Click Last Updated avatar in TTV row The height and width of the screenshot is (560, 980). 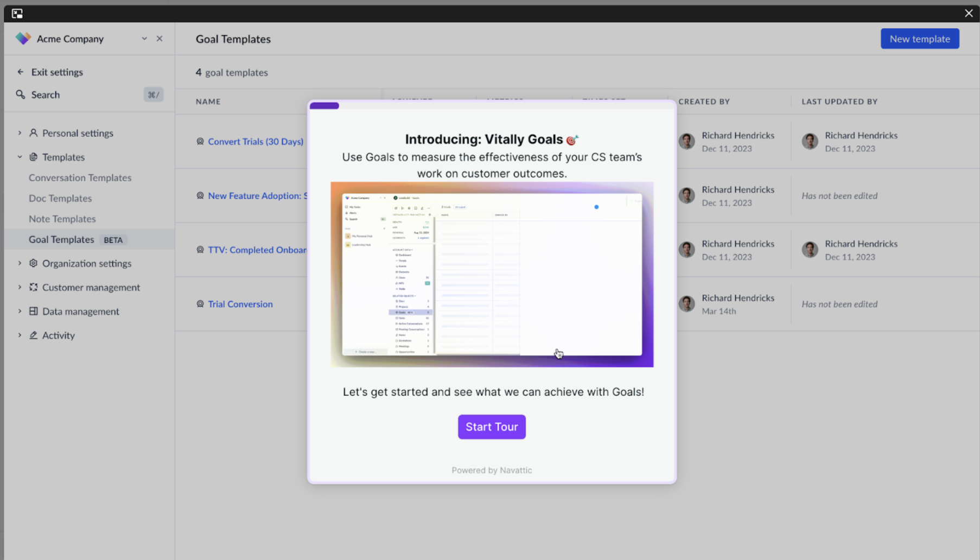coord(810,250)
